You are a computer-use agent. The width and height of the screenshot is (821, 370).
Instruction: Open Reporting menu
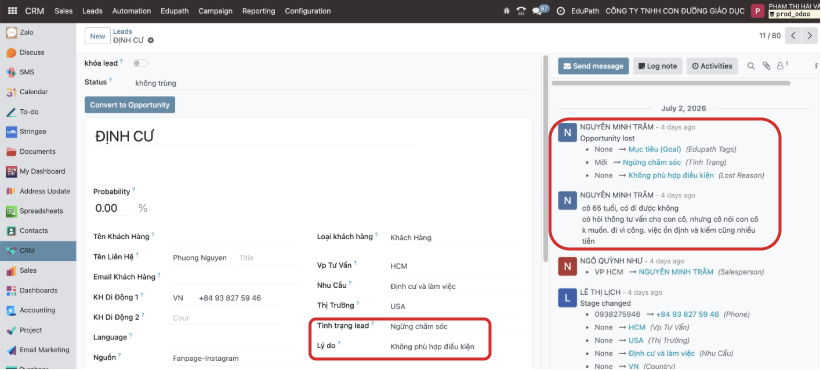tap(258, 11)
